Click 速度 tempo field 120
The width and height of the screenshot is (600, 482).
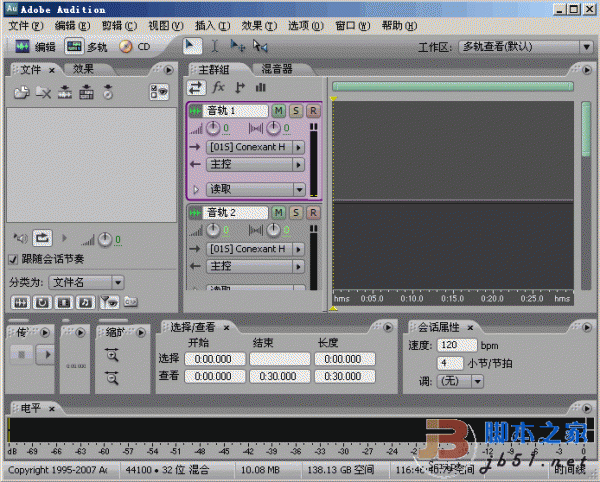coord(457,345)
